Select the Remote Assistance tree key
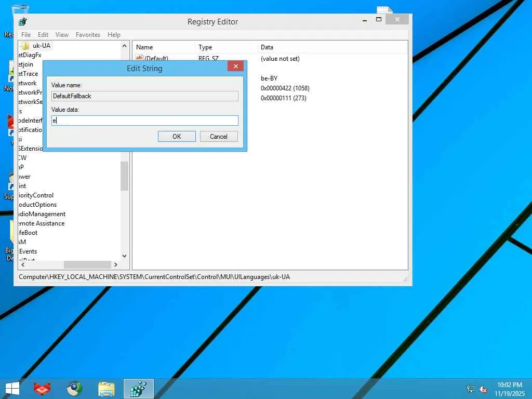 [42, 223]
